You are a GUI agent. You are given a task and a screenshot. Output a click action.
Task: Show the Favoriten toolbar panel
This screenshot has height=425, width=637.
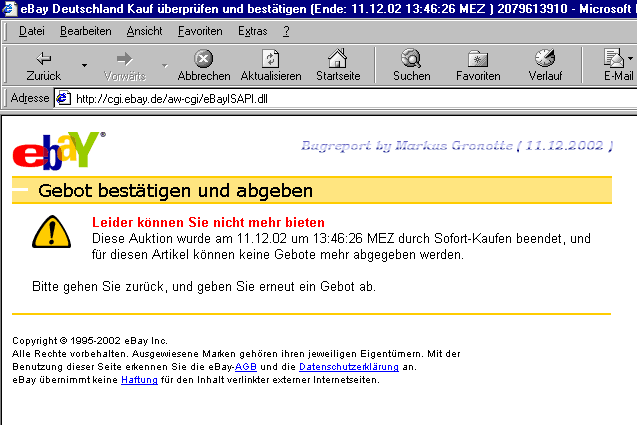point(478,65)
